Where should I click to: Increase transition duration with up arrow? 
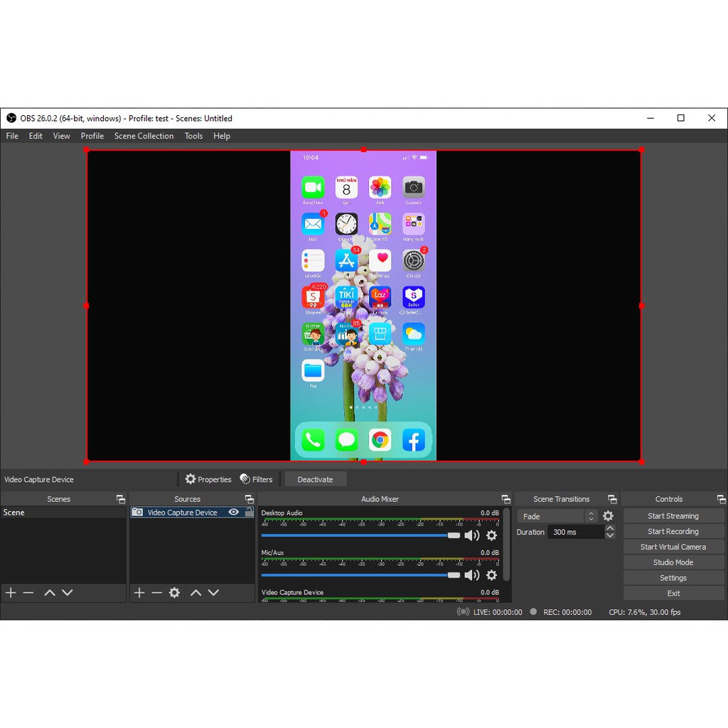(x=610, y=528)
